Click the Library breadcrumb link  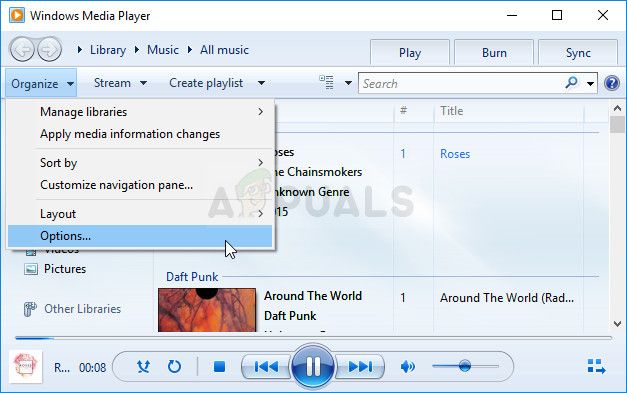point(108,50)
